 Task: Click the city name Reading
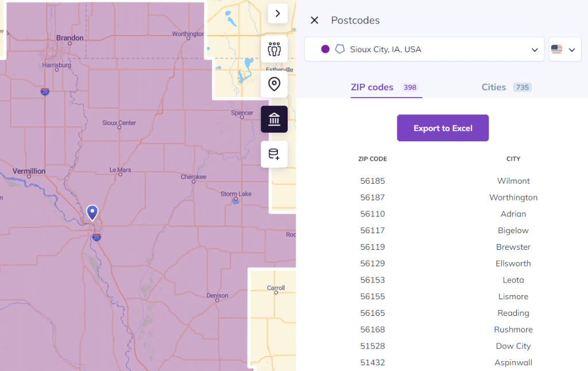click(513, 313)
